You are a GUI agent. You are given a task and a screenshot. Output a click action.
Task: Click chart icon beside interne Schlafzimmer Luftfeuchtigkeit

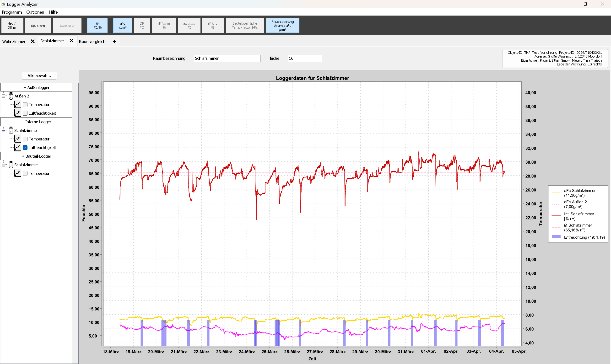18,147
